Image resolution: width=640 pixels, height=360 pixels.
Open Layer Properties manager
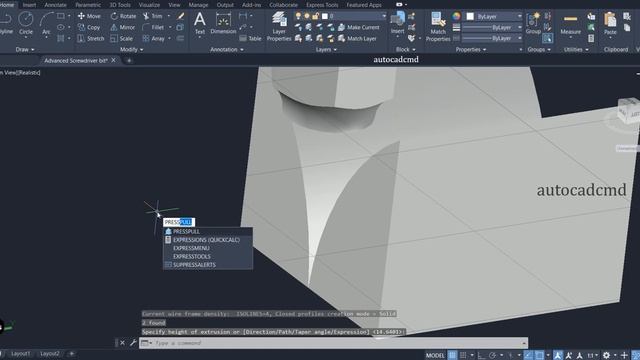tap(279, 27)
